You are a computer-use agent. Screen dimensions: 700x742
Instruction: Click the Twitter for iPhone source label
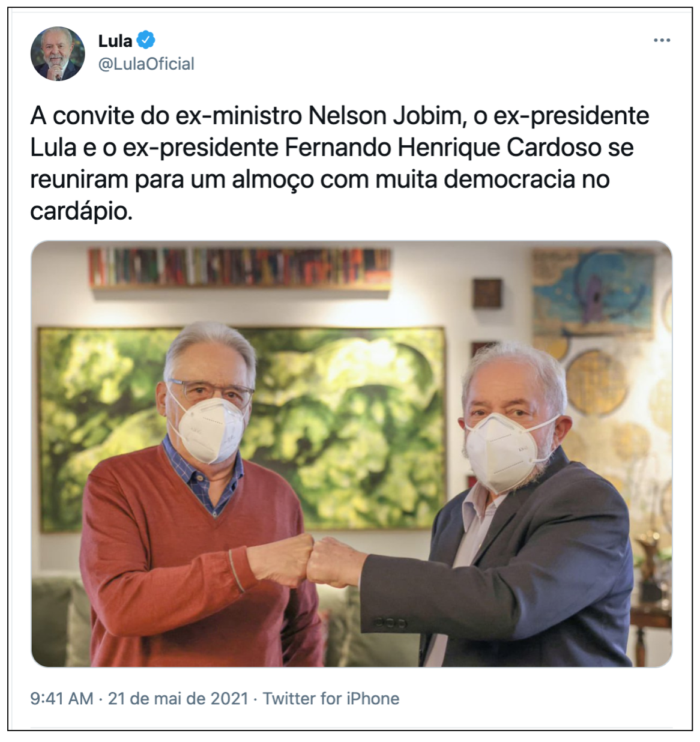click(x=331, y=699)
